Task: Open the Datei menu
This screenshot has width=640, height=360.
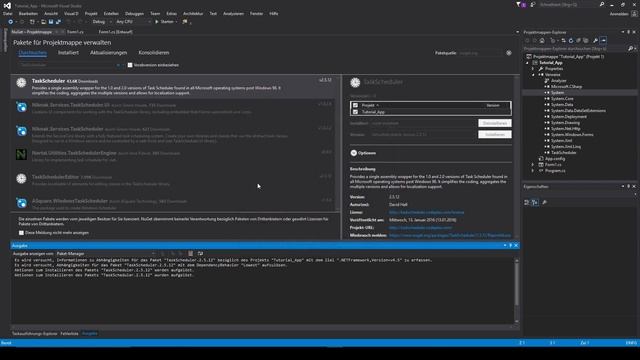Action: pyautogui.click(x=7, y=13)
